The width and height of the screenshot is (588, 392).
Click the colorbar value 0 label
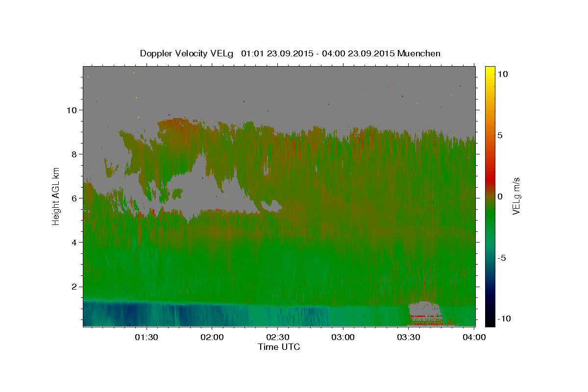coord(500,196)
